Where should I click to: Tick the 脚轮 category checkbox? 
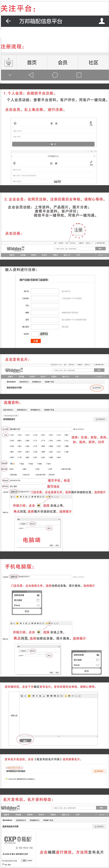coord(23,469)
